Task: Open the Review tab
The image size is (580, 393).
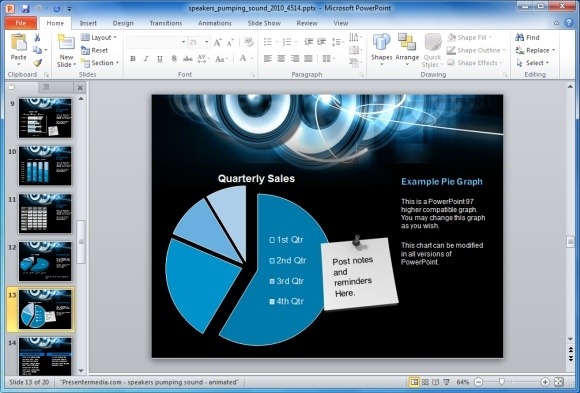Action: (x=307, y=23)
